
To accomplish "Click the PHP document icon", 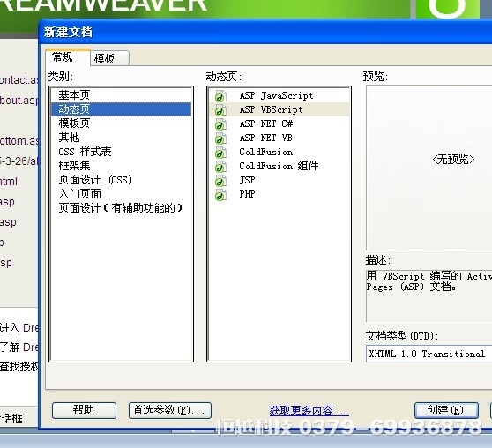I will [x=220, y=195].
